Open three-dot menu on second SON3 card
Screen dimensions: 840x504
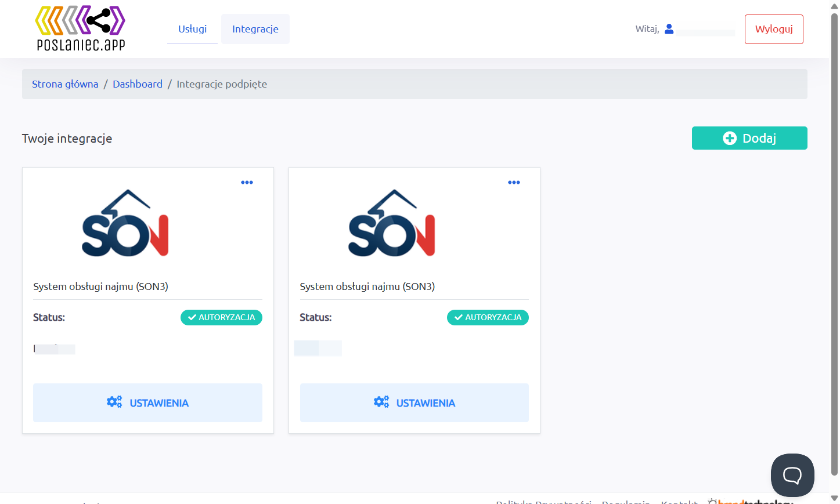514,182
